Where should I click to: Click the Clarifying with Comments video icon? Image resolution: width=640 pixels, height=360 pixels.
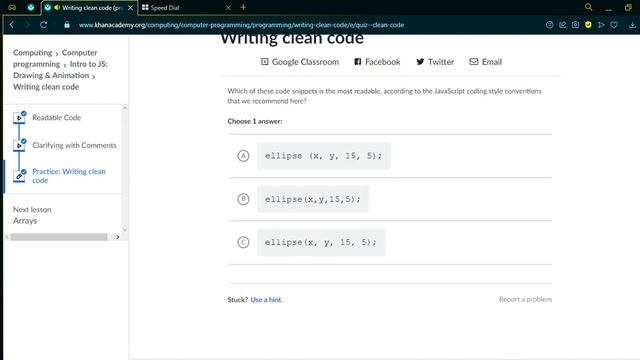[x=19, y=145]
